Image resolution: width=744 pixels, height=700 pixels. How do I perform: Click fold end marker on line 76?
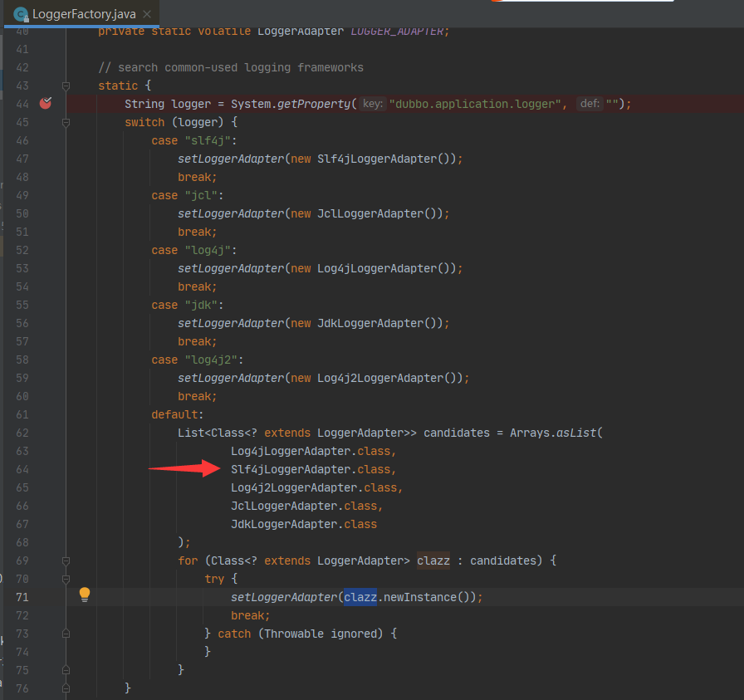66,688
